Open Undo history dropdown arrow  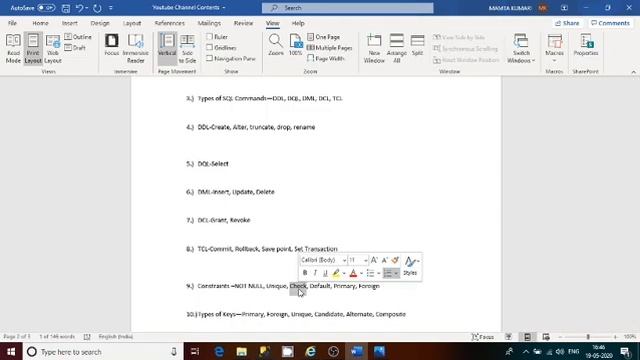(87, 8)
